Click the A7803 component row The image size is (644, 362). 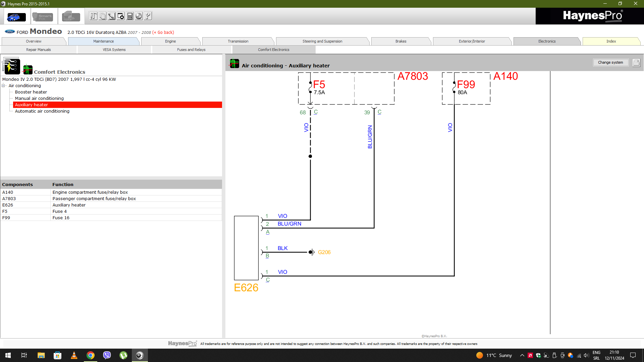click(x=111, y=198)
